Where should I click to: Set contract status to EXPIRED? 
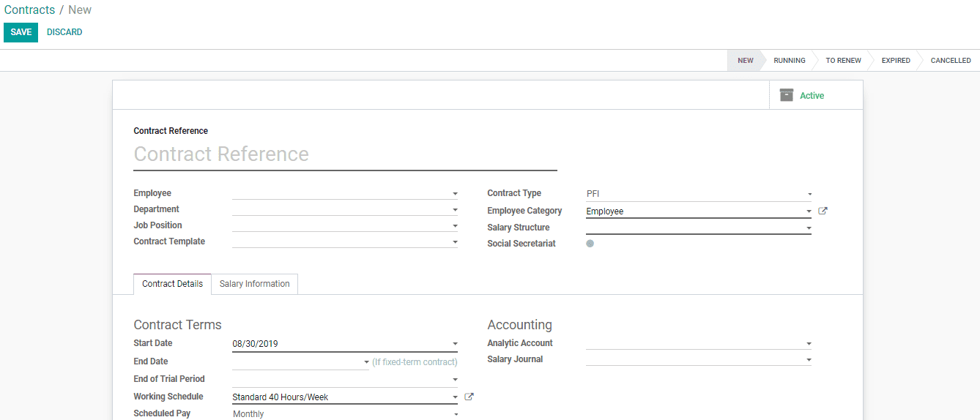tap(896, 61)
